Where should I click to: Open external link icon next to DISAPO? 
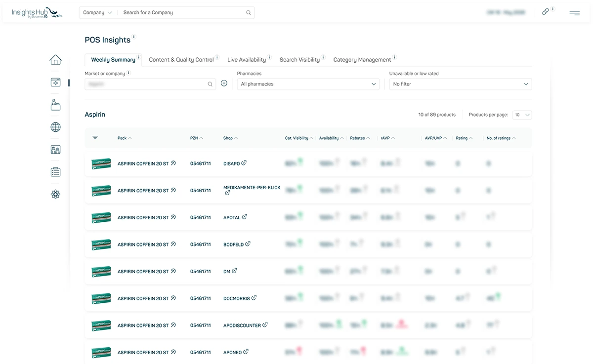tap(244, 163)
